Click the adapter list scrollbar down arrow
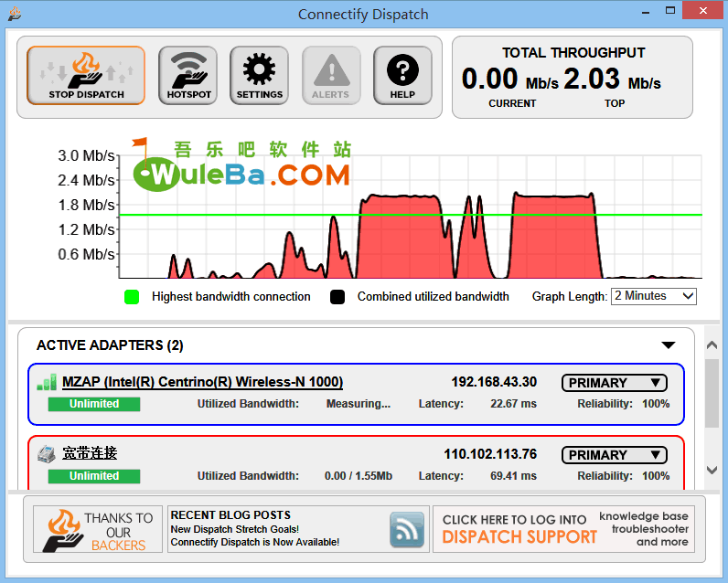Image resolution: width=728 pixels, height=583 pixels. tap(712, 470)
